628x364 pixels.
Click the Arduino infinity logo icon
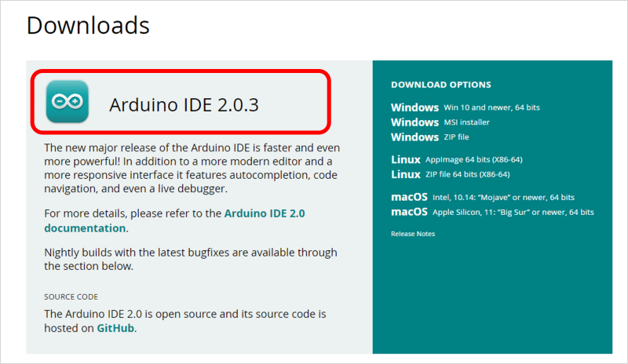tap(68, 101)
